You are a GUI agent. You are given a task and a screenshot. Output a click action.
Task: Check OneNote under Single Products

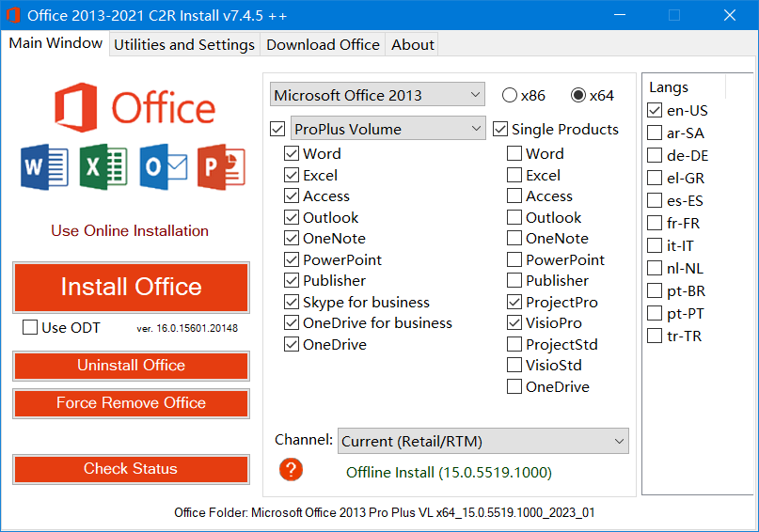514,239
